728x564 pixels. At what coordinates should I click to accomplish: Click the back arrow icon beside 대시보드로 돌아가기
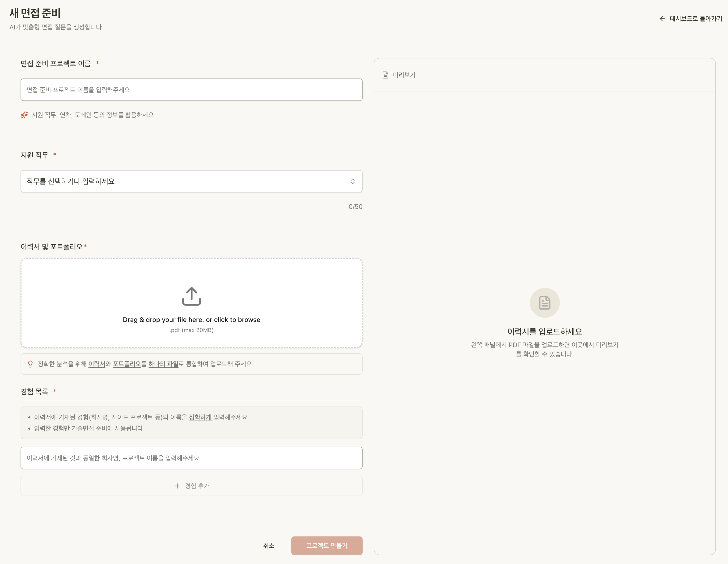point(662,19)
